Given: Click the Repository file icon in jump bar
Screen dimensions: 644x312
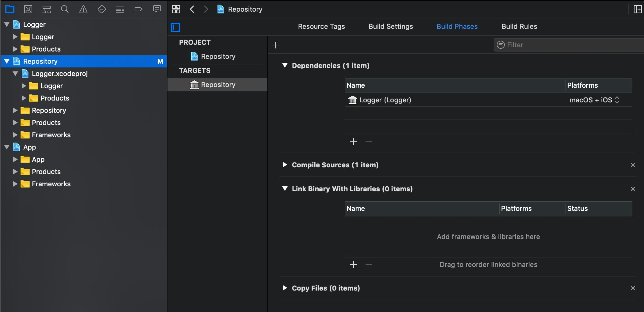Looking at the screenshot, I should pos(220,9).
